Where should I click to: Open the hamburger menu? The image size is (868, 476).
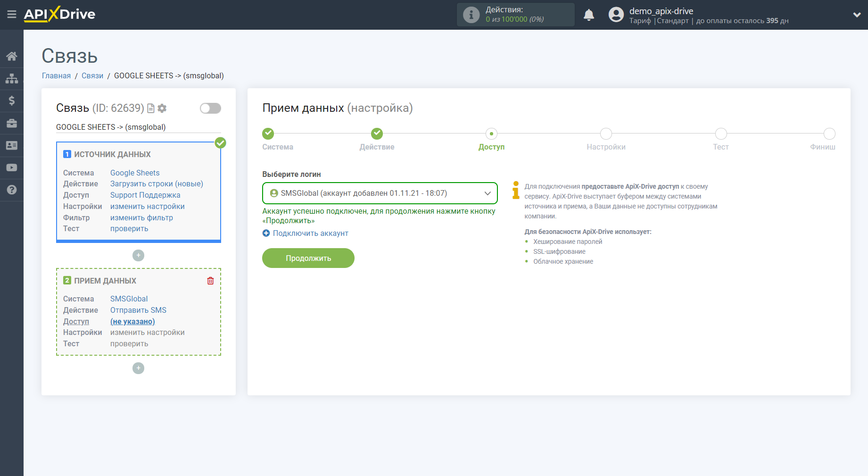point(12,15)
